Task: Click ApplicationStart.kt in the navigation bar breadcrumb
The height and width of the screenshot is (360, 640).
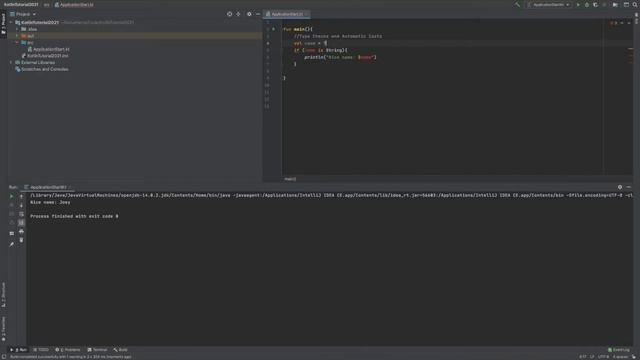Action: click(74, 4)
